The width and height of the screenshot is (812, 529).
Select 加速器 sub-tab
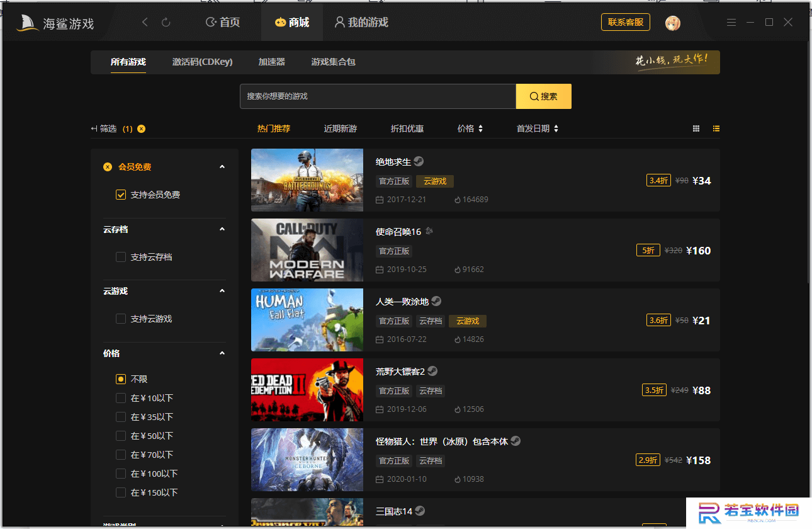(272, 62)
